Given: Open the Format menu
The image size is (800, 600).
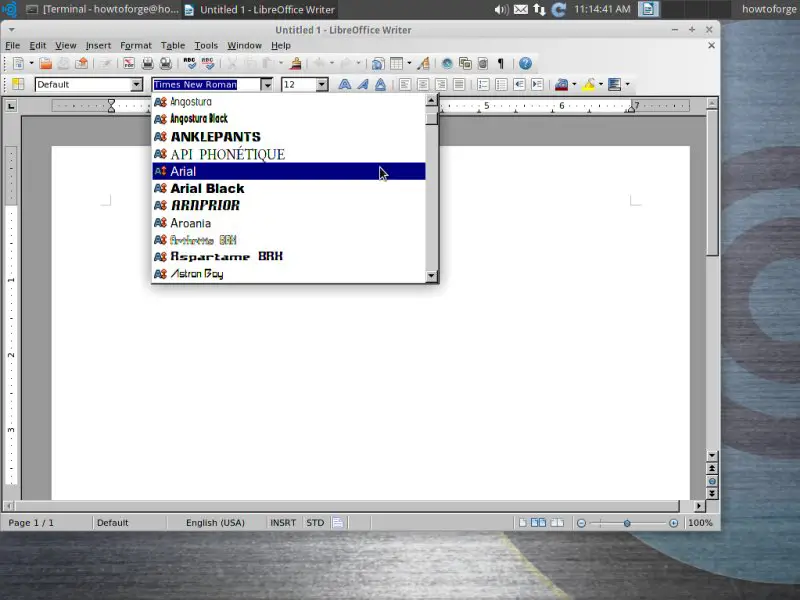Looking at the screenshot, I should pos(136,45).
